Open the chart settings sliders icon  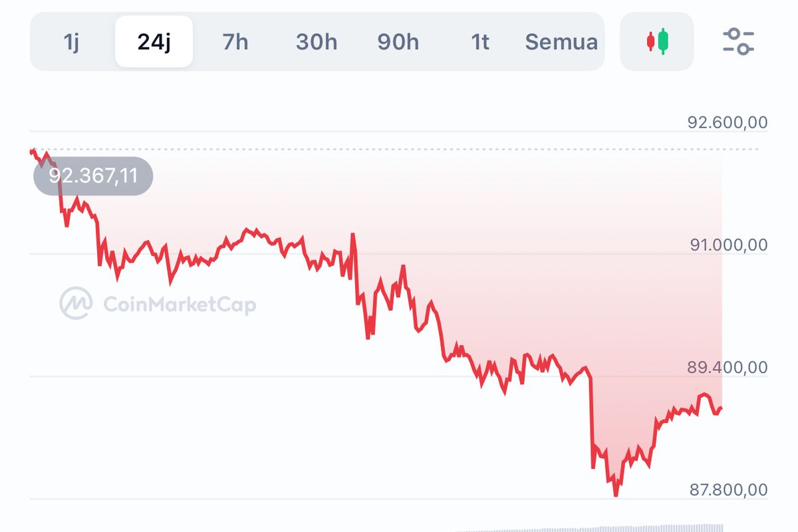[740, 40]
